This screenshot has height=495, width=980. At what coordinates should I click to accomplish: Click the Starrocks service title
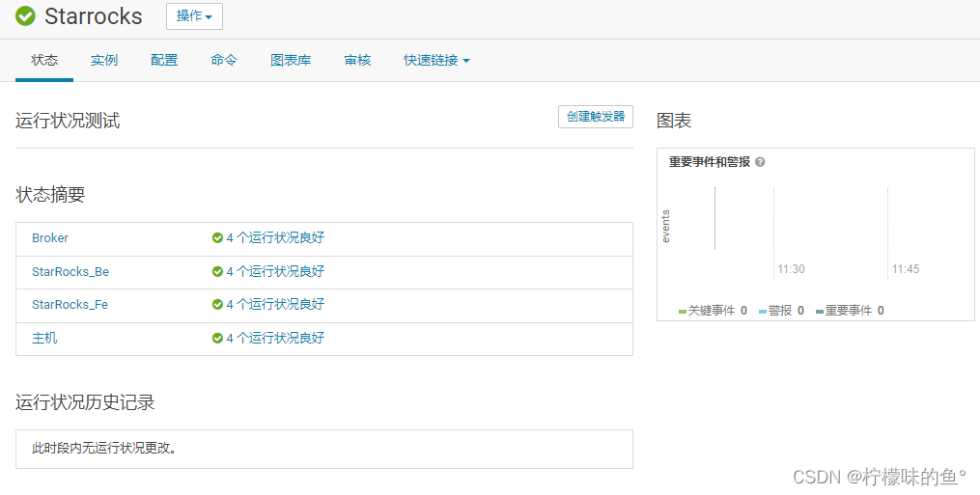[93, 16]
